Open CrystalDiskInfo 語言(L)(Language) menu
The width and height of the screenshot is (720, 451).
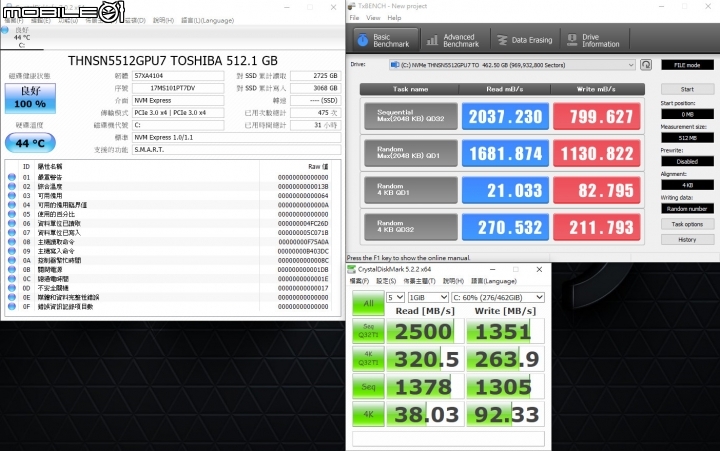pyautogui.click(x=208, y=20)
